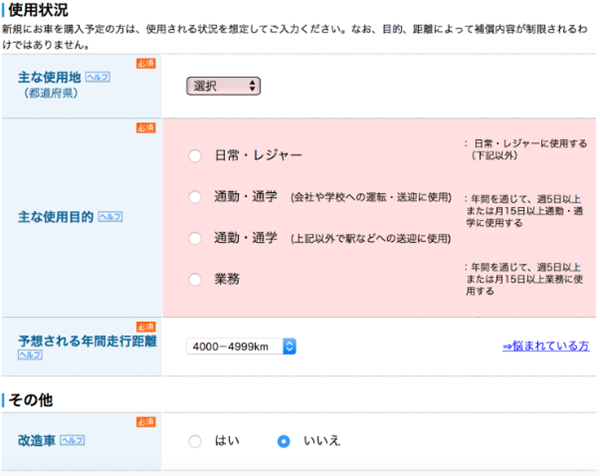This screenshot has height=476, width=600.
Task: Click the 必須 badge in 主な使用地 row
Action: 146,63
